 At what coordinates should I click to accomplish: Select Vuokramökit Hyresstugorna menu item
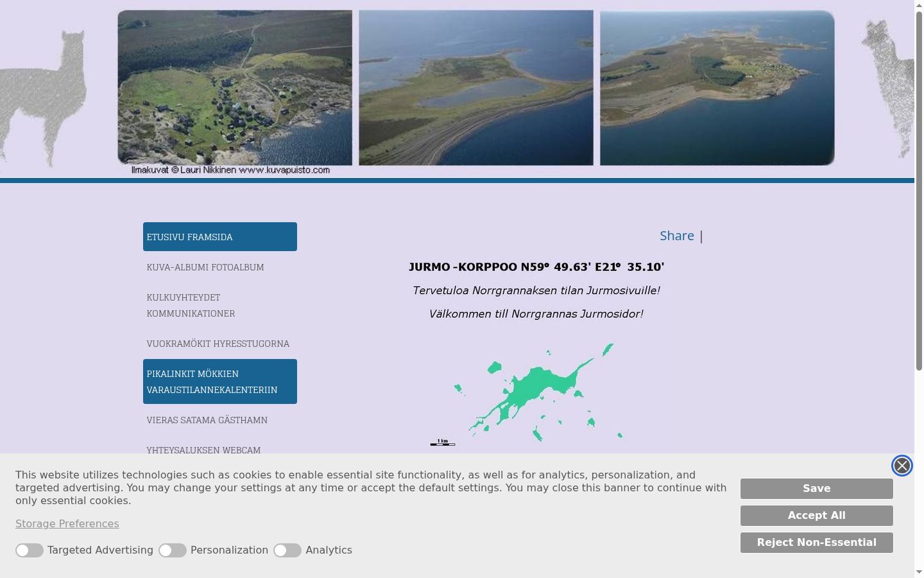[x=220, y=344]
